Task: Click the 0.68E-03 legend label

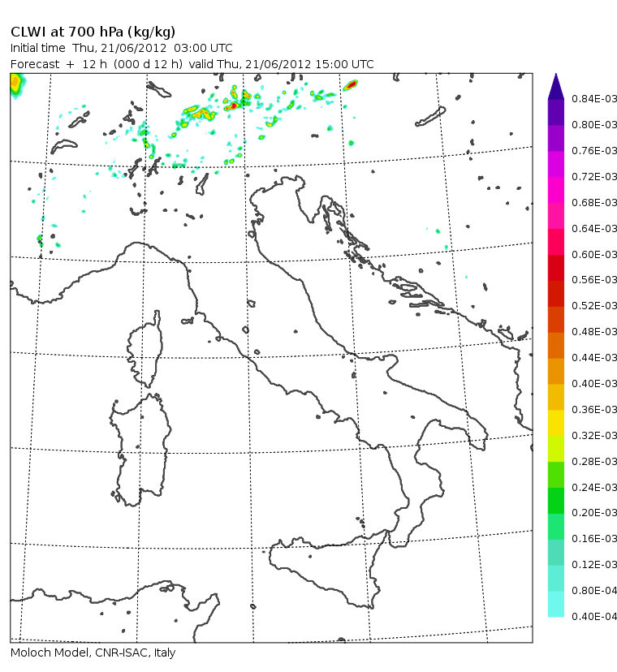Action: click(x=594, y=202)
